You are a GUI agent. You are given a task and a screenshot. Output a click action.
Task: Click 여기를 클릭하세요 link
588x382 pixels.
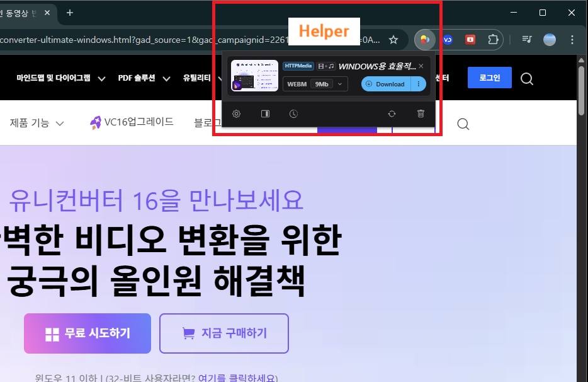pyautogui.click(x=238, y=378)
